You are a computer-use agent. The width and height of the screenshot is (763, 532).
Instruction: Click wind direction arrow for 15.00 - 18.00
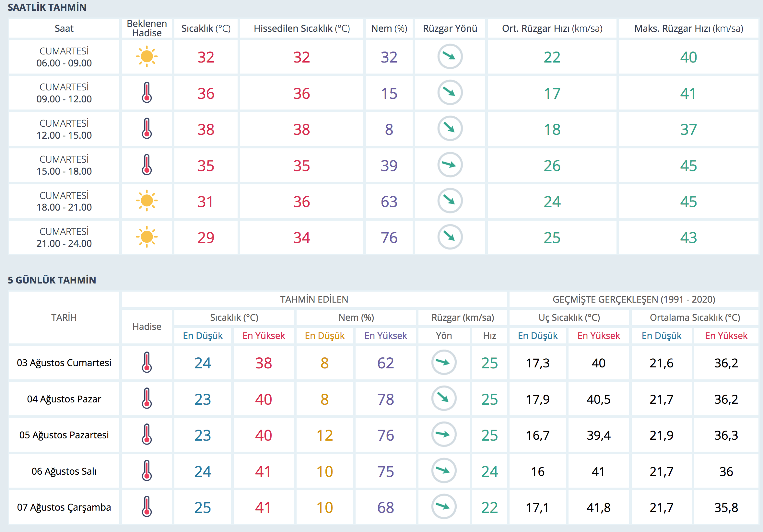(x=450, y=165)
